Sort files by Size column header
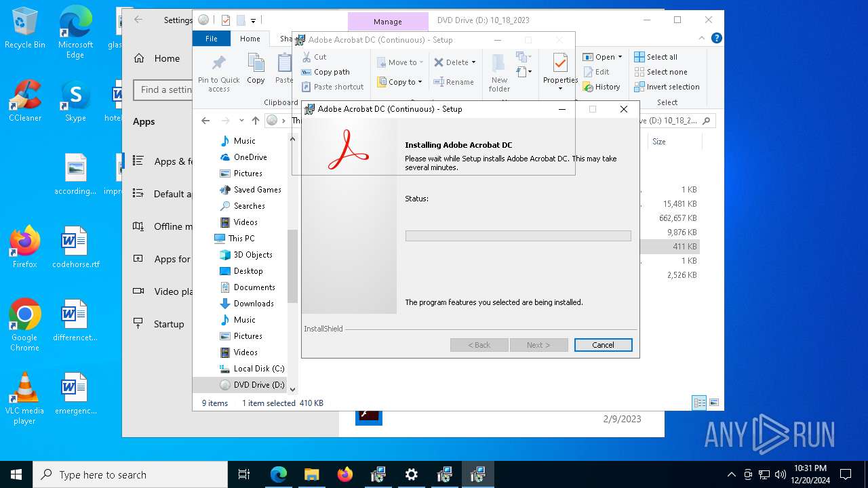868x488 pixels. pyautogui.click(x=658, y=142)
